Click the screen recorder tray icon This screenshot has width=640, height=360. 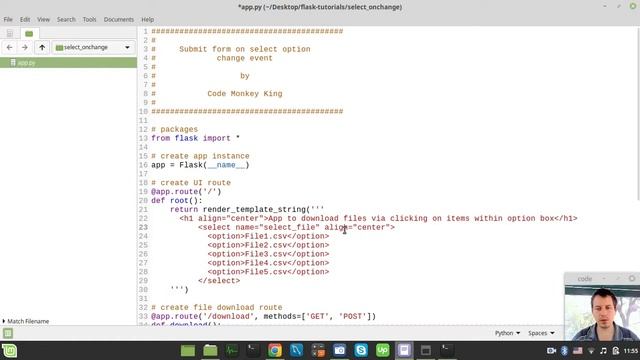(x=551, y=351)
